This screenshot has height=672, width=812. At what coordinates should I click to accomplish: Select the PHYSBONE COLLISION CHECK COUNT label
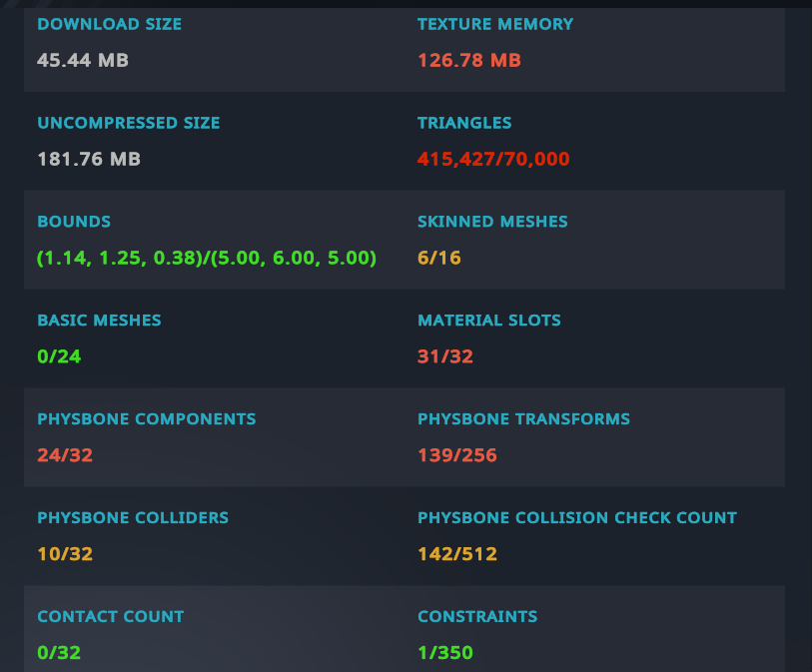click(x=576, y=518)
